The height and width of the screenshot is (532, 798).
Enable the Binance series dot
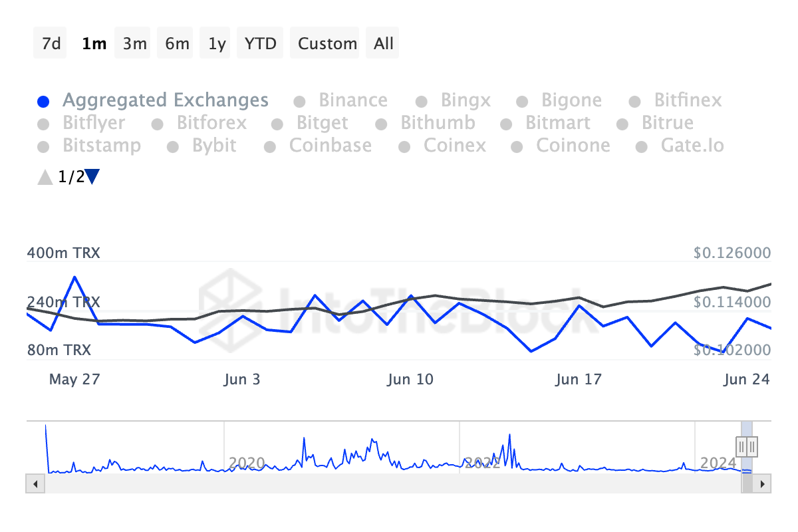300,102
